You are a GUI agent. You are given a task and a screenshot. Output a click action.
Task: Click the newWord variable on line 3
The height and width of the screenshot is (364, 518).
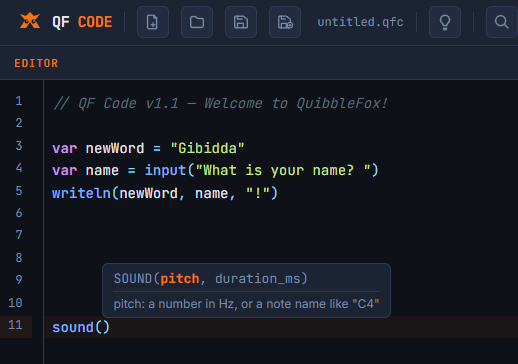point(115,148)
